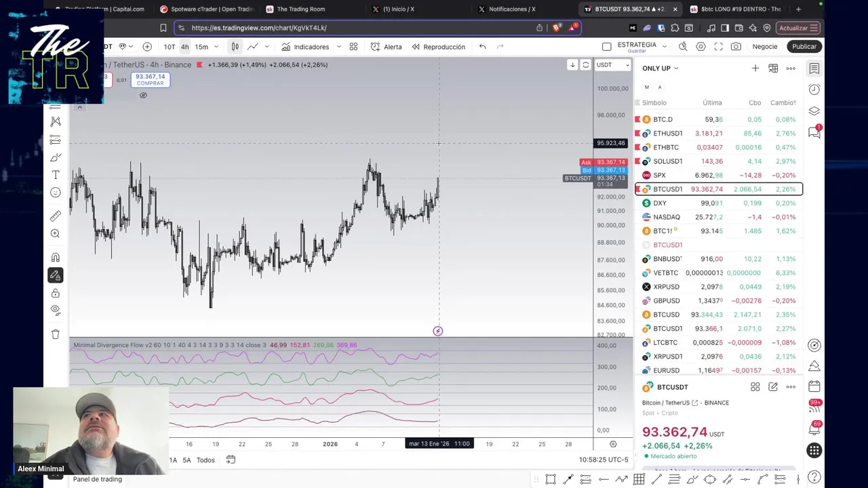This screenshot has width=868, height=488.
Task: Open watchlist advanced table view
Action: click(x=773, y=68)
